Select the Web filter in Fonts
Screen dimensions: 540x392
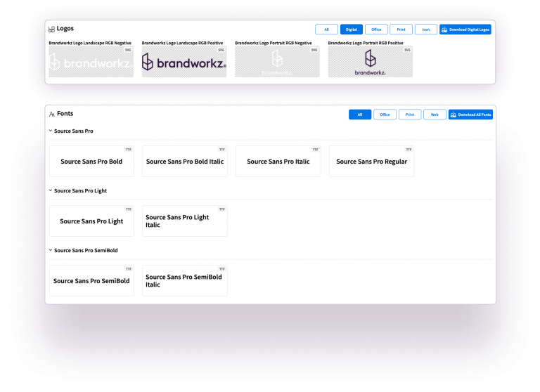435,115
